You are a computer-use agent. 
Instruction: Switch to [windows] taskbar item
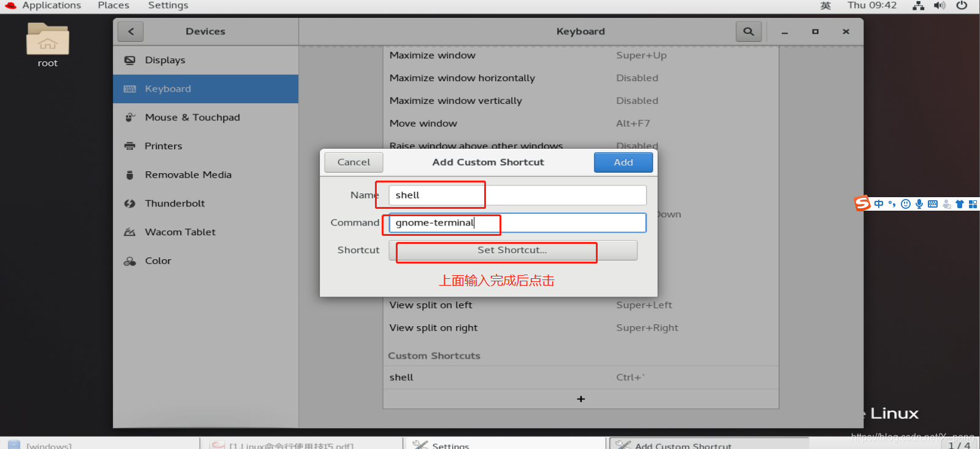pyautogui.click(x=100, y=444)
